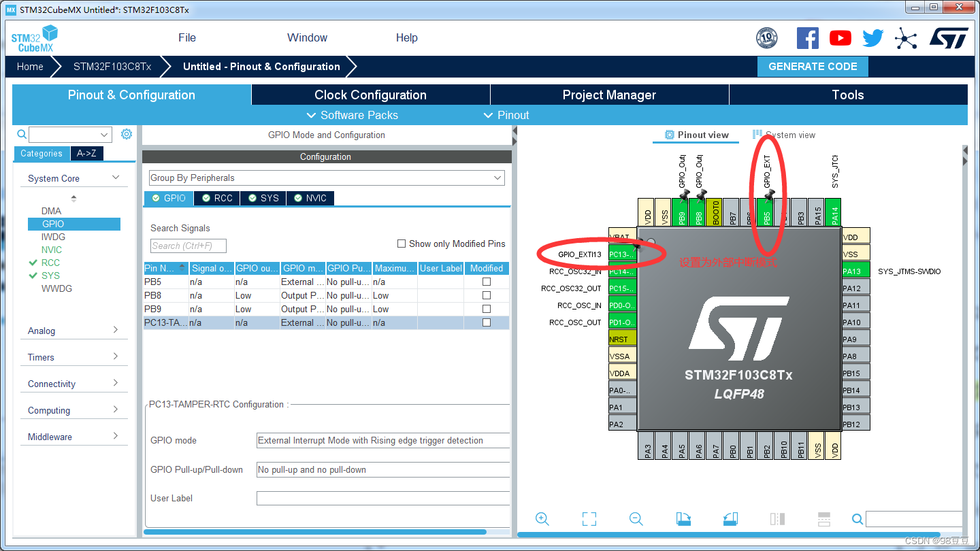
Task: Open the ST community network icon
Action: (x=906, y=38)
